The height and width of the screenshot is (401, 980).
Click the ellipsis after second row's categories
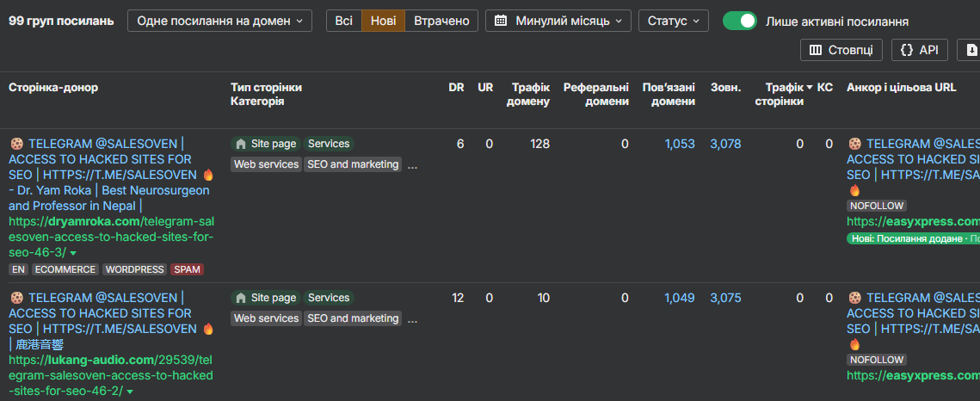[x=412, y=318]
